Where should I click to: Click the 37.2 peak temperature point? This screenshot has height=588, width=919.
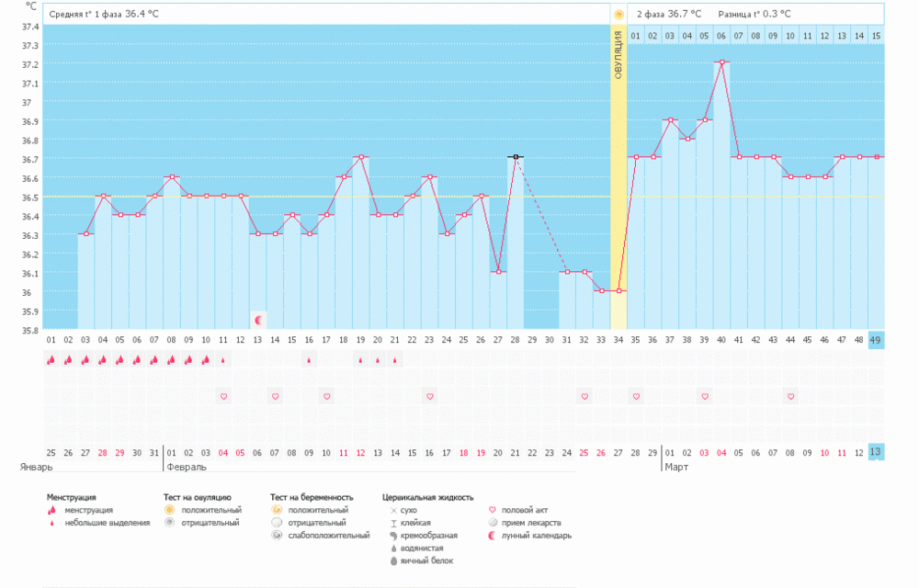point(722,62)
